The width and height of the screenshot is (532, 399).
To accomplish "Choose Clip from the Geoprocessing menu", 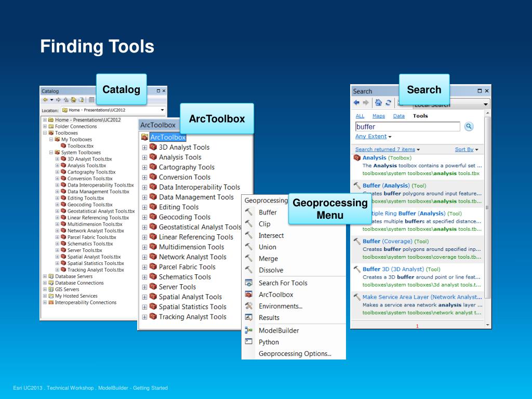I will (264, 224).
